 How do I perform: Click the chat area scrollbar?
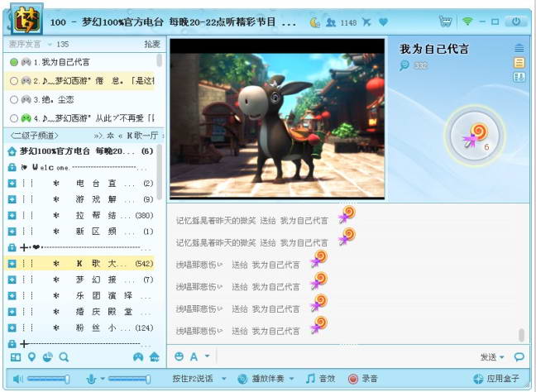coord(521,335)
